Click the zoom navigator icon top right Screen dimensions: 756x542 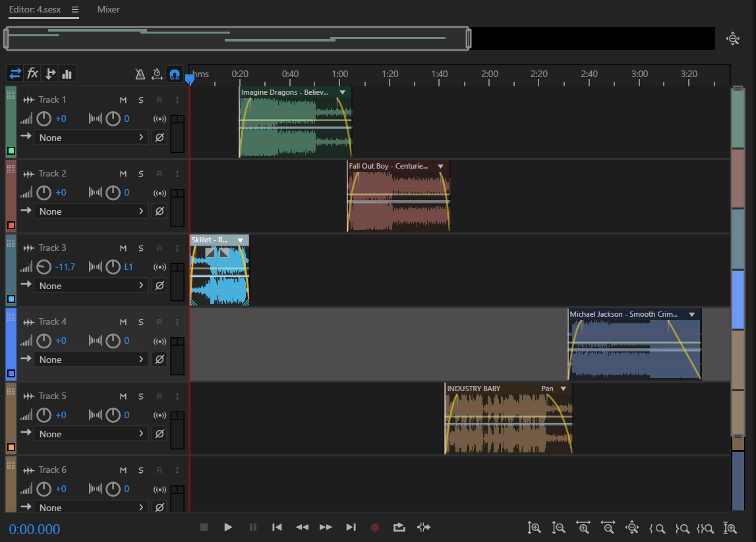tap(732, 39)
